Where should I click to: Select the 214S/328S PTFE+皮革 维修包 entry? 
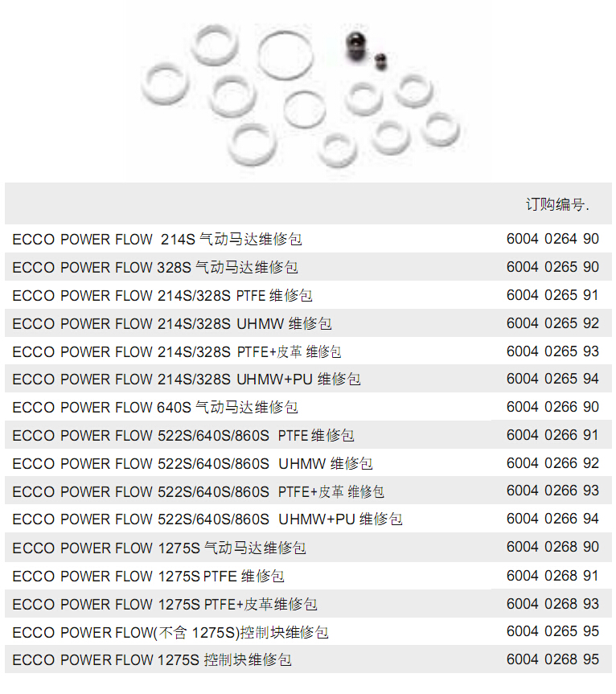point(177,351)
